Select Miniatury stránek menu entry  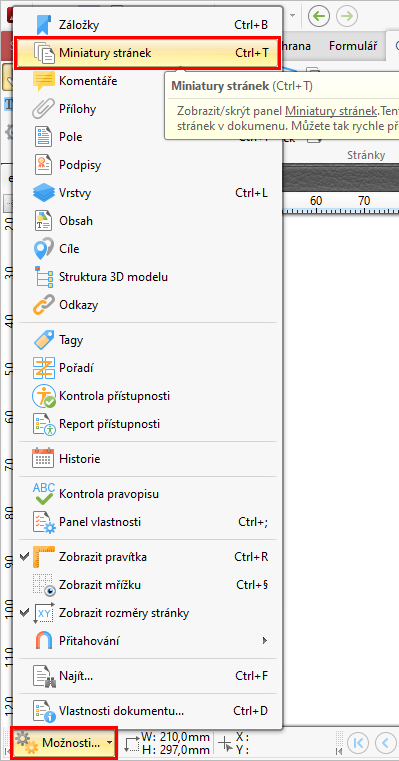tap(148, 53)
